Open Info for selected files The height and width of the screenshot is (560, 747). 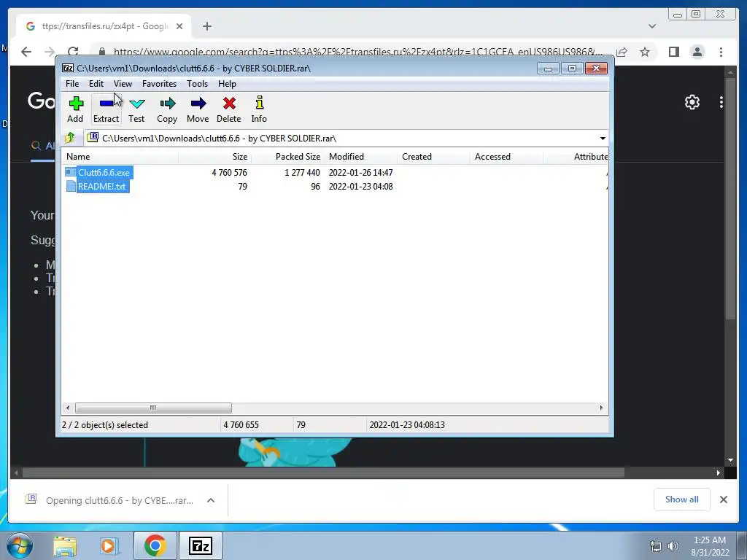tap(259, 109)
